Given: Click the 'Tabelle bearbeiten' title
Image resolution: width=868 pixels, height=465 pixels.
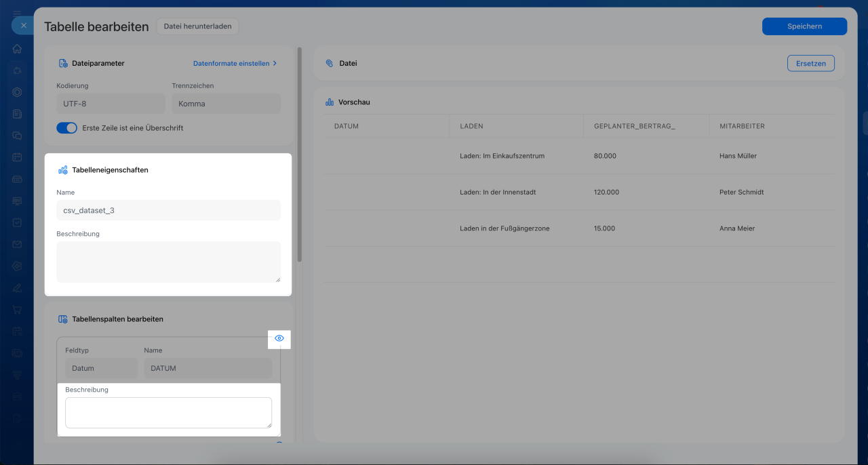Looking at the screenshot, I should (96, 27).
